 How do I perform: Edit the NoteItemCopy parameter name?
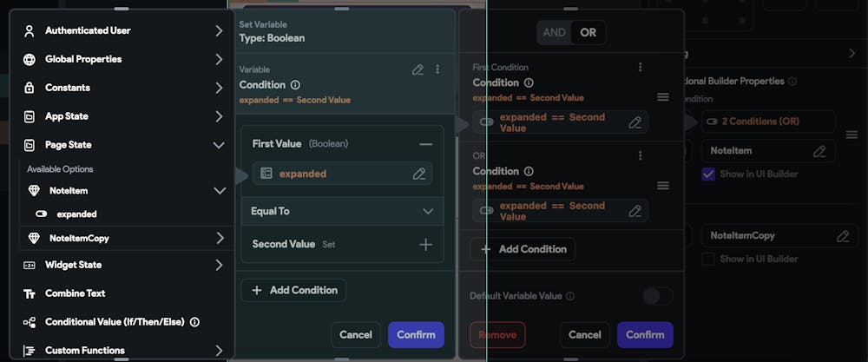(x=842, y=236)
